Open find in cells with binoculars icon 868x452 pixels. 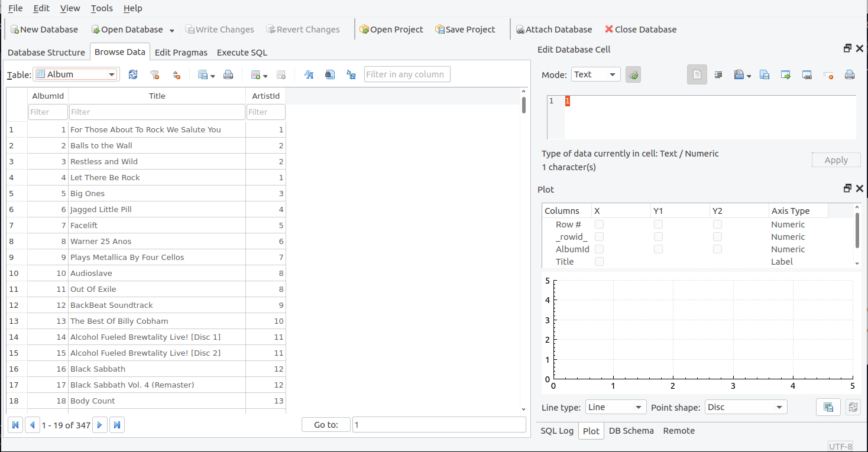tap(330, 74)
